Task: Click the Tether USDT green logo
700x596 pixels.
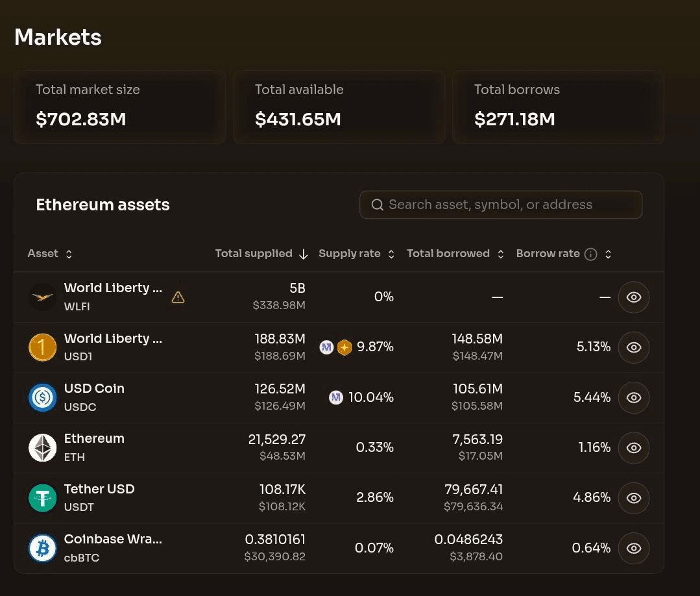Action: pyautogui.click(x=42, y=498)
